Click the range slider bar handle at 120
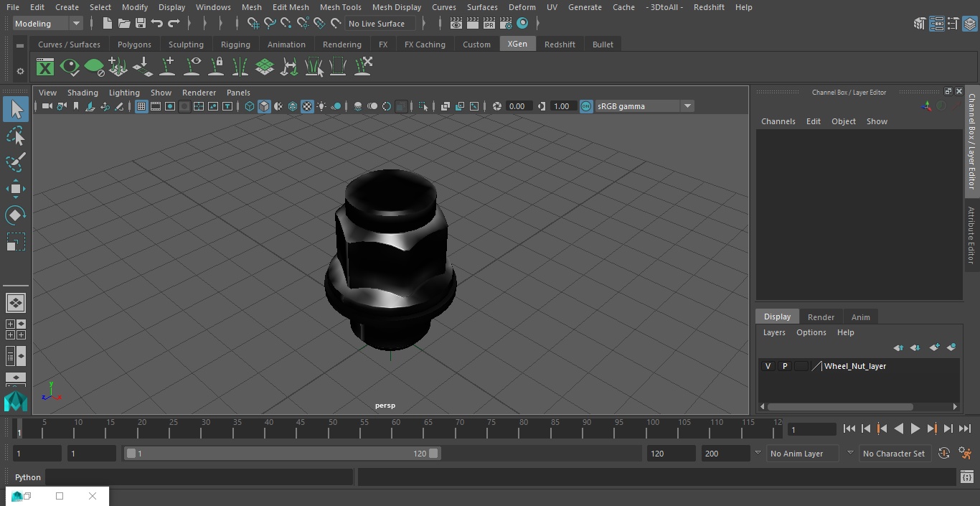 tap(433, 454)
